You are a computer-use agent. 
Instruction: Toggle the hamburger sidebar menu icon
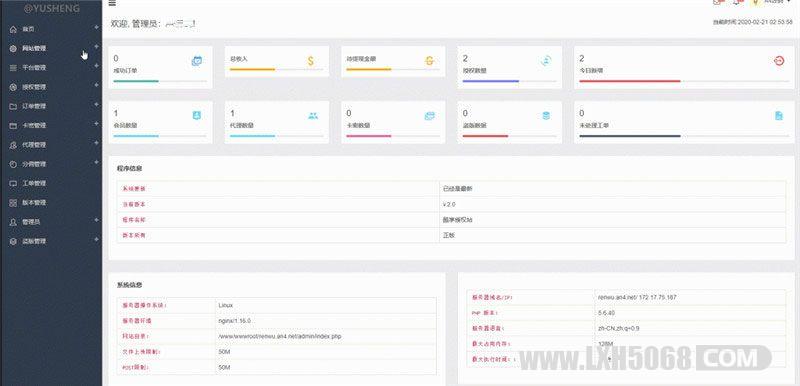tap(112, 3)
